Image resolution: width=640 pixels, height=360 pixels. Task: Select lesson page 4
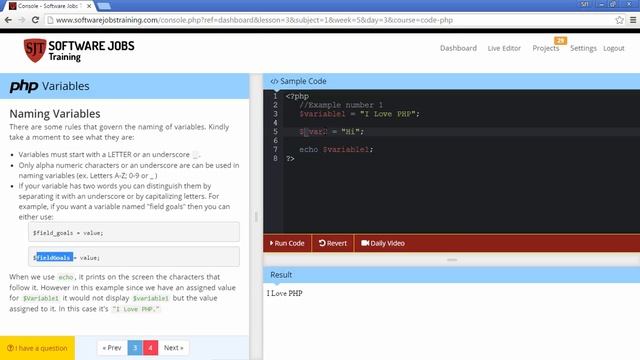[x=151, y=348]
